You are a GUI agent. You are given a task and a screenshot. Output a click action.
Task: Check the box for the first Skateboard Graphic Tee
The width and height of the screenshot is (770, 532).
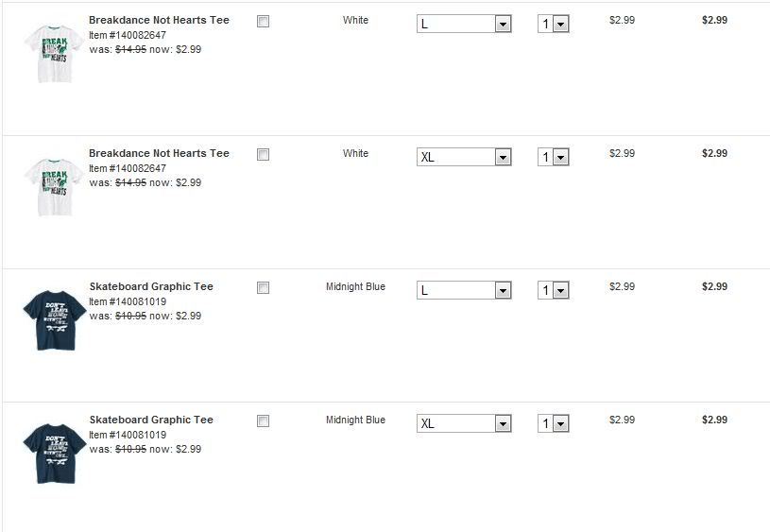tap(263, 288)
